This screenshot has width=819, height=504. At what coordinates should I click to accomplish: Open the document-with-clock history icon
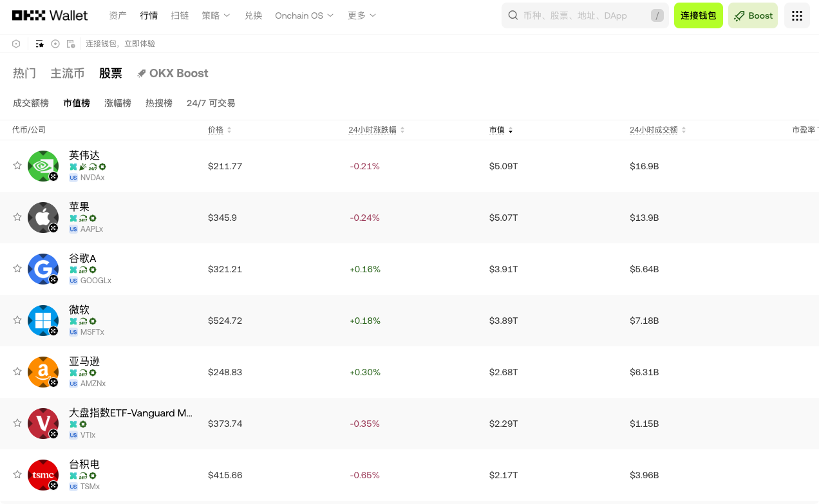tap(71, 44)
